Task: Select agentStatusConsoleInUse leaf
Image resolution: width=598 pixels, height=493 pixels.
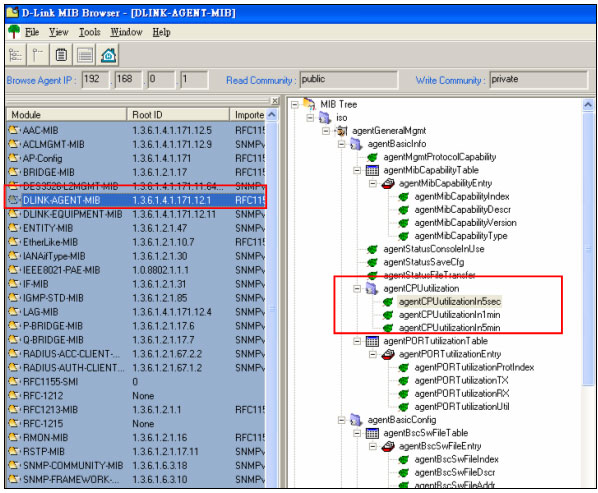Action: [434, 249]
